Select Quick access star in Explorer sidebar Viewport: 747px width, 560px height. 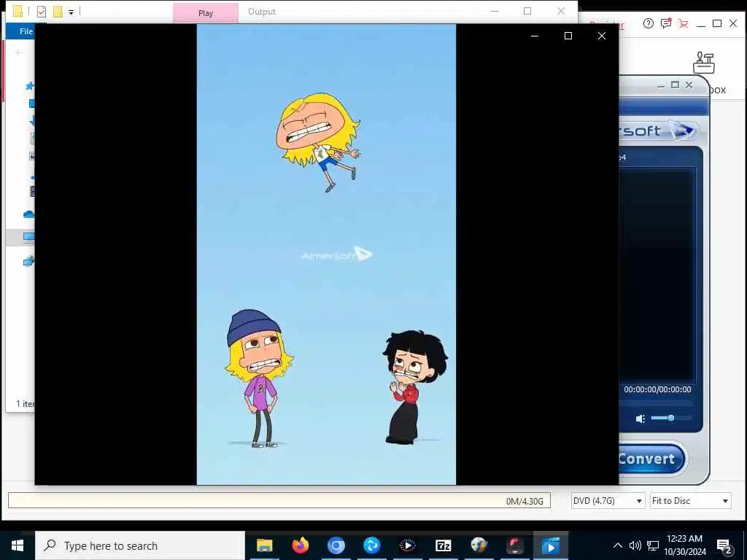point(29,86)
